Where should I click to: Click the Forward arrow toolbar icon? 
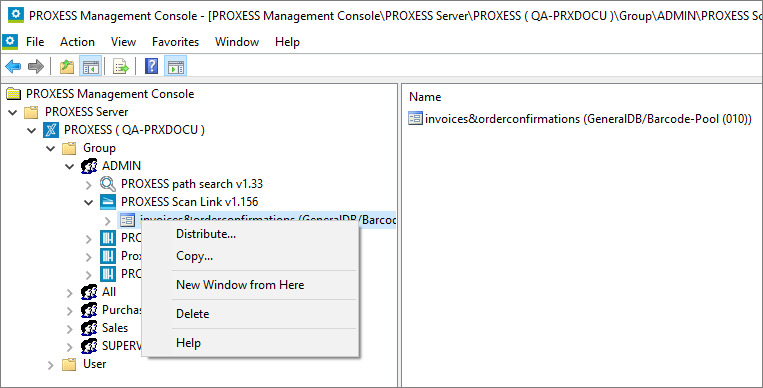[x=36, y=66]
